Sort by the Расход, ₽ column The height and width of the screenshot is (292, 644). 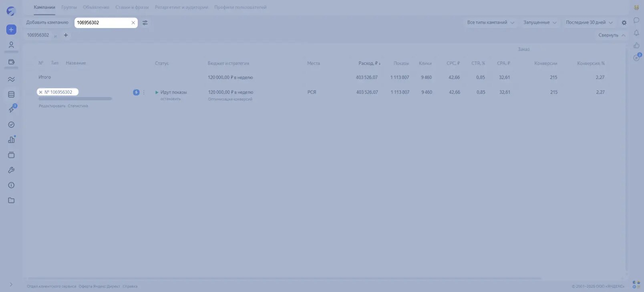(369, 63)
